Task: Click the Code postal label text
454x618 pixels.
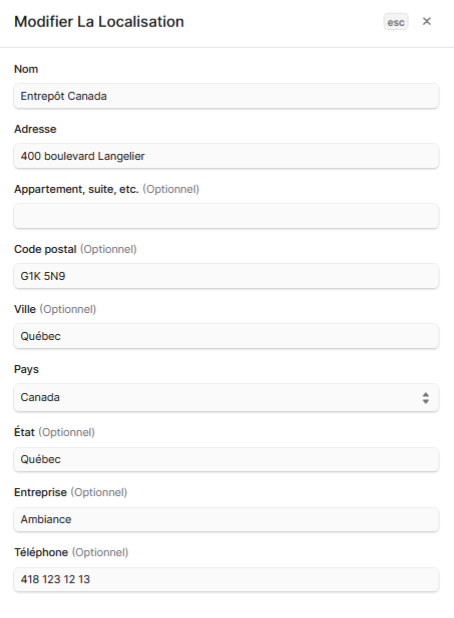Action: [45, 249]
